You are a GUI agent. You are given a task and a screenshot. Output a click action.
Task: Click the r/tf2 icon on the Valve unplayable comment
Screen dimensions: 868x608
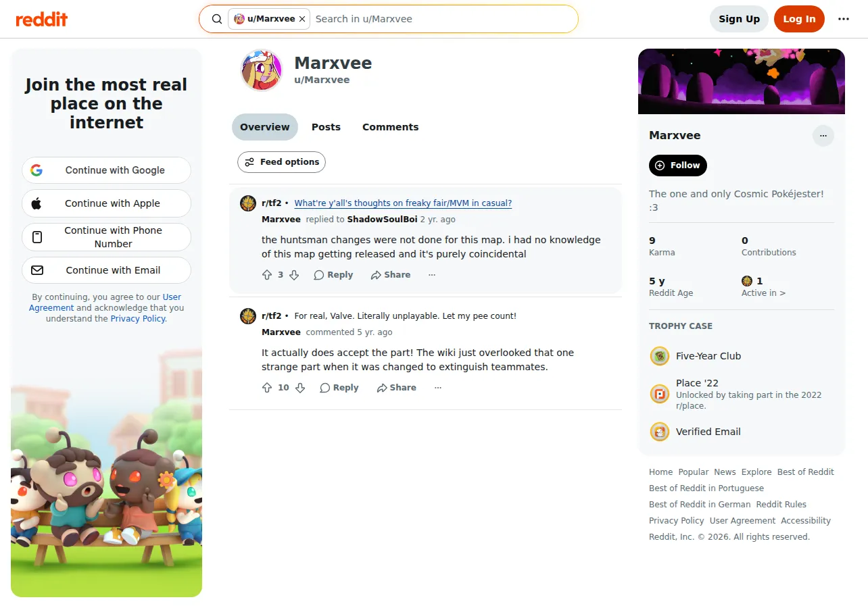click(248, 316)
